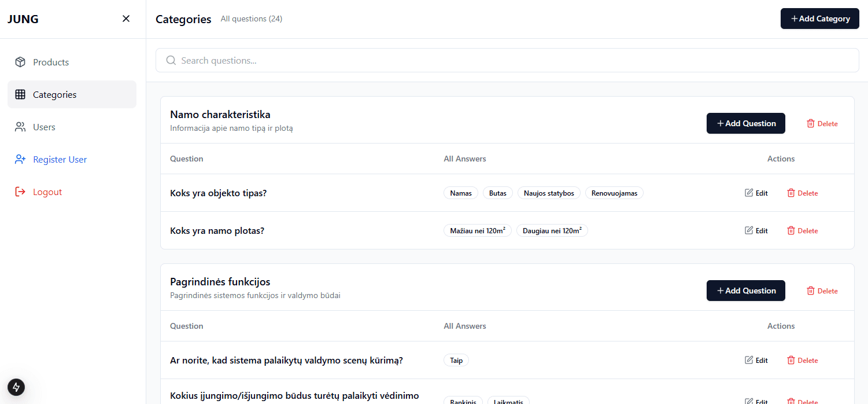Click the 'Koks yra namo plotas?' question text
The width and height of the screenshot is (868, 404).
click(x=217, y=230)
